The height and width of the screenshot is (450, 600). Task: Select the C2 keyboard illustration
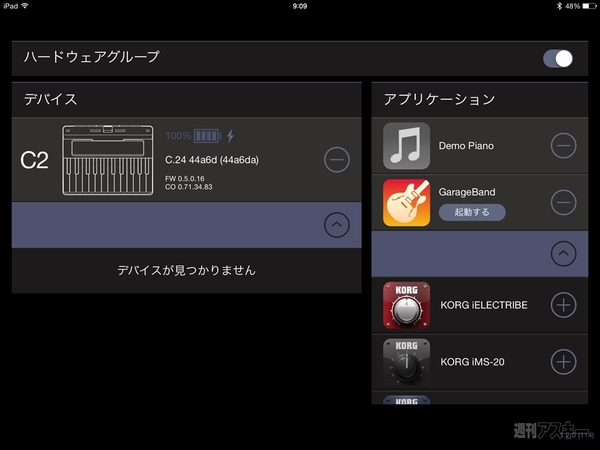pyautogui.click(x=108, y=160)
